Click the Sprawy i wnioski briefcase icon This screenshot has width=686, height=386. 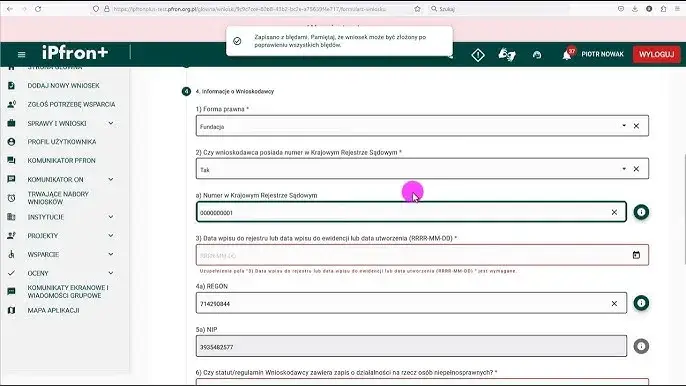[x=11, y=123]
